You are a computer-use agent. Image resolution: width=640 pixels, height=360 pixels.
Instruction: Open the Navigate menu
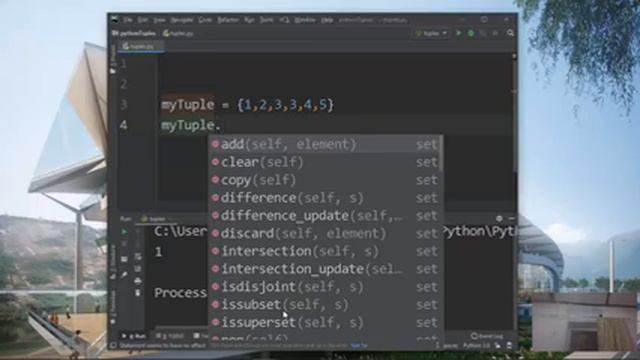click(x=182, y=20)
